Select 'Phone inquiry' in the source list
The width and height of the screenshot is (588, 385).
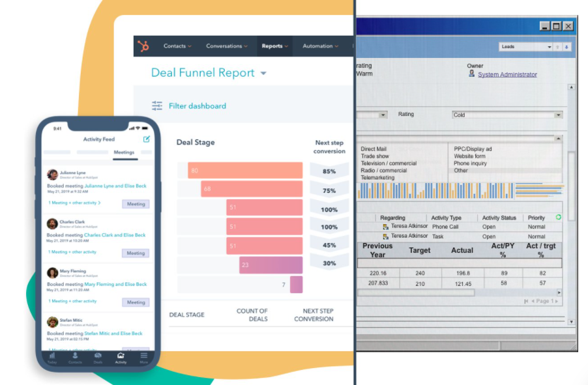click(x=470, y=163)
